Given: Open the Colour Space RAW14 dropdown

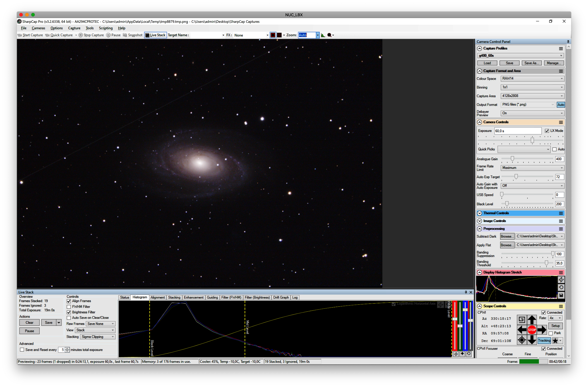Looking at the screenshot, I should (532, 78).
